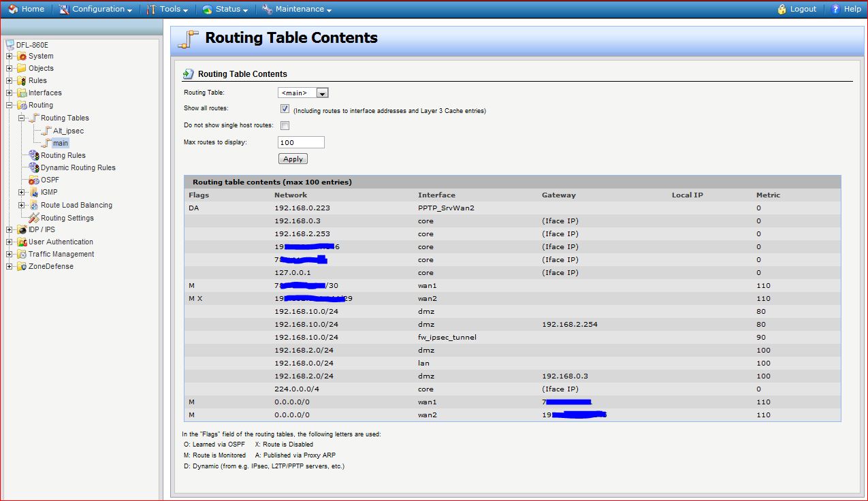
Task: Click the Max routes to display field
Action: 301,142
